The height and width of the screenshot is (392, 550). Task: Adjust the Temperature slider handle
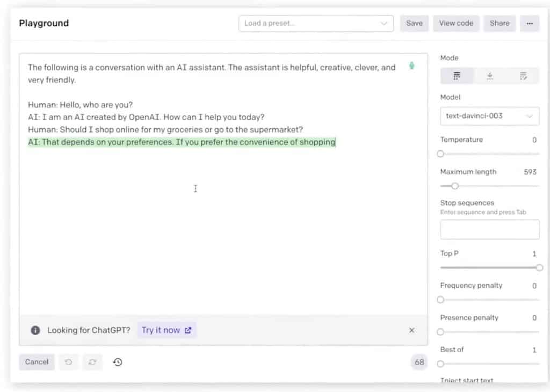[440, 154]
